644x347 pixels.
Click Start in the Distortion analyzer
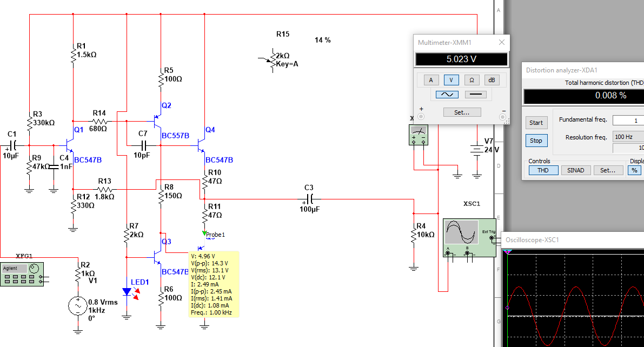tap(536, 122)
